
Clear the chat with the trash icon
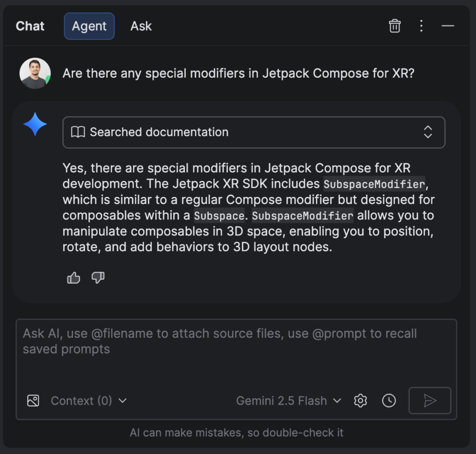coord(395,26)
